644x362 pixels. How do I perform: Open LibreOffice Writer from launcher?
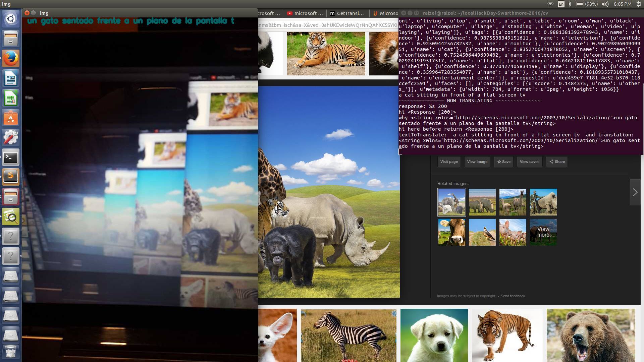[11, 78]
